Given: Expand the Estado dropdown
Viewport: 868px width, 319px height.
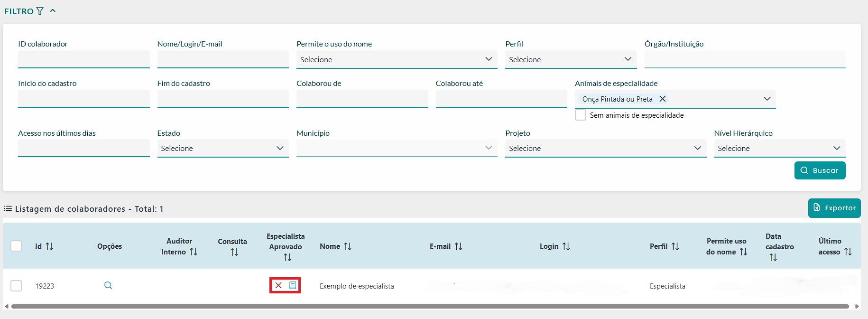Looking at the screenshot, I should [x=223, y=148].
